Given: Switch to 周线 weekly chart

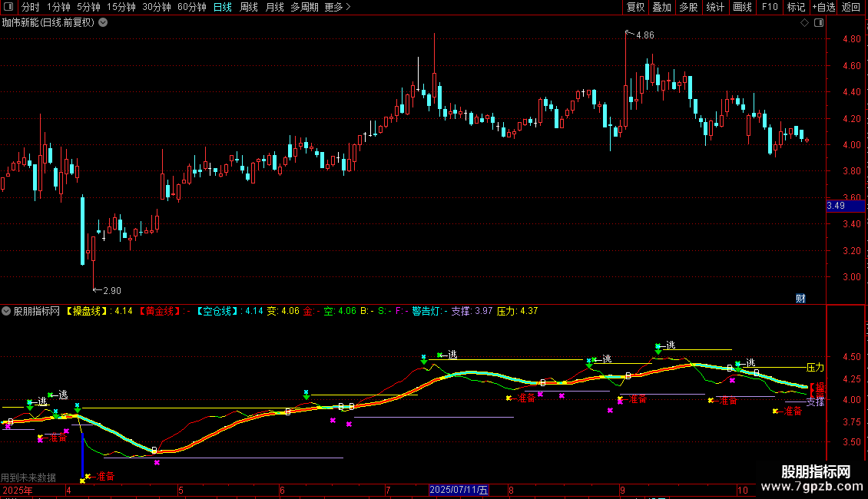Looking at the screenshot, I should click(249, 7).
